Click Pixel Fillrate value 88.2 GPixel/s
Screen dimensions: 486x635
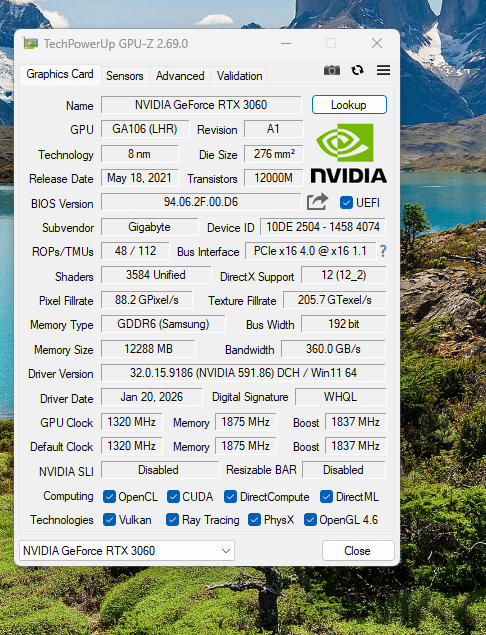coord(147,300)
